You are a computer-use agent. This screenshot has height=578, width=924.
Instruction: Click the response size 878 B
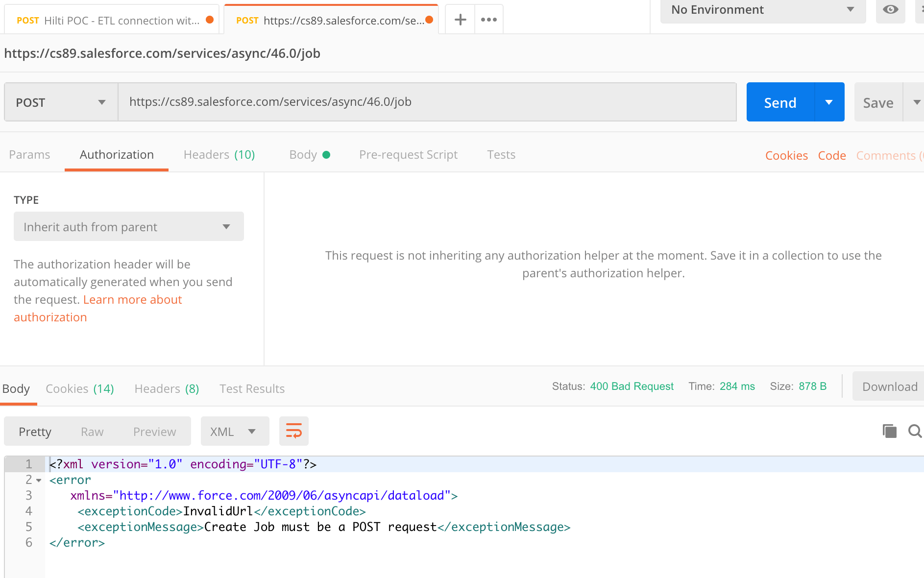coord(812,386)
